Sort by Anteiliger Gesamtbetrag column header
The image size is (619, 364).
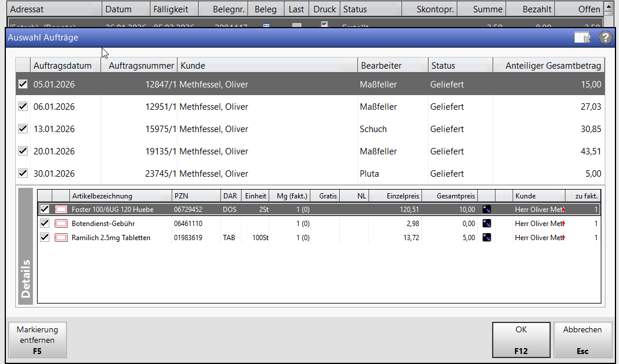(553, 66)
